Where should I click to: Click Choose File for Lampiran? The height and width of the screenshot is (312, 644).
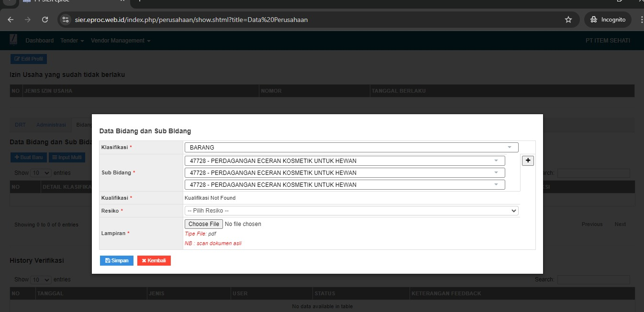pos(203,224)
